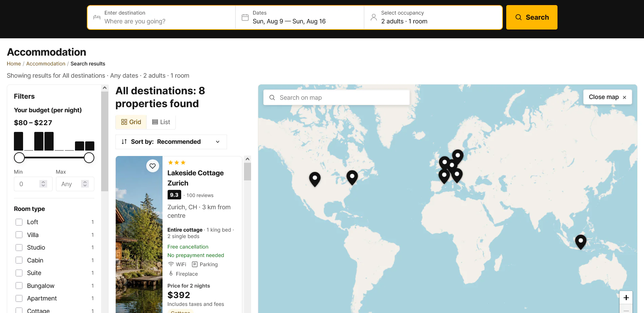Click results list scrollbar up arrow
Viewport: 644px width, 313px height.
coord(247,159)
